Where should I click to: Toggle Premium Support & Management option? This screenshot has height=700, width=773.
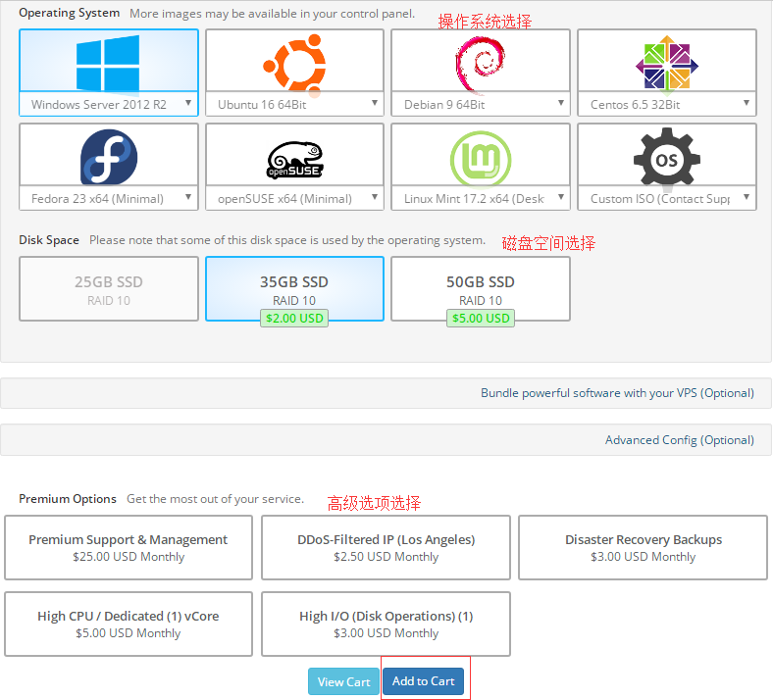click(129, 547)
